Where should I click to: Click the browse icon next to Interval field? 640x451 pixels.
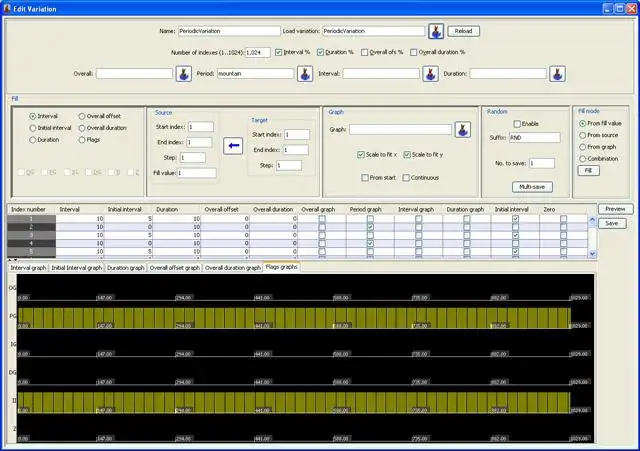(428, 73)
